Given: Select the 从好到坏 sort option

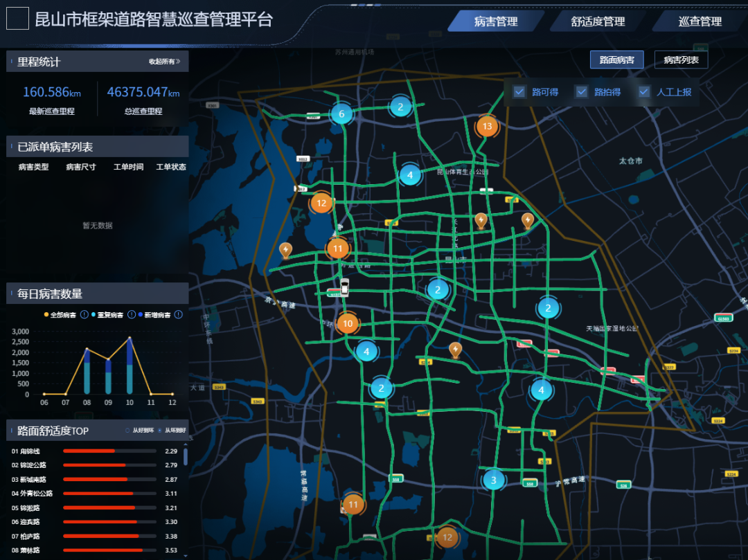Looking at the screenshot, I should [140, 431].
